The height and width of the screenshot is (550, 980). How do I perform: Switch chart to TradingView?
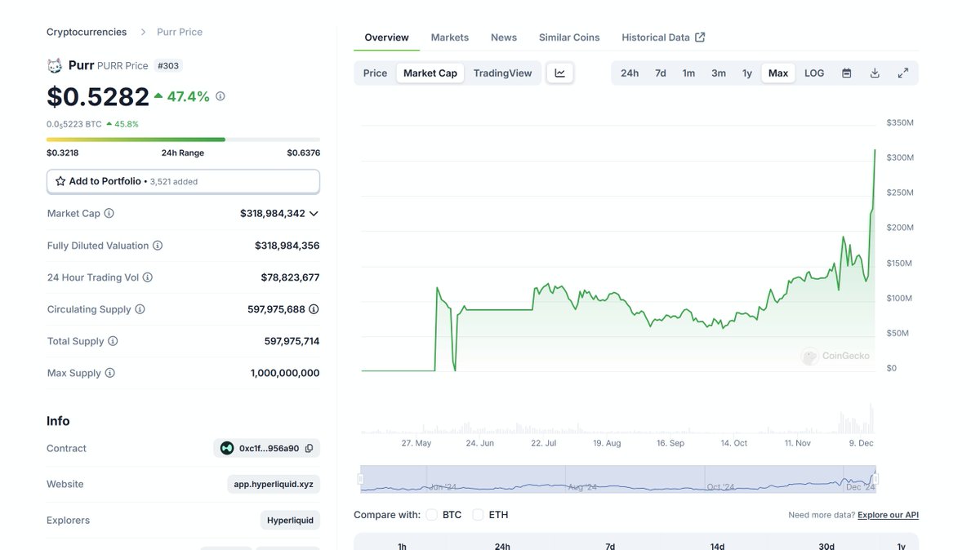point(503,73)
